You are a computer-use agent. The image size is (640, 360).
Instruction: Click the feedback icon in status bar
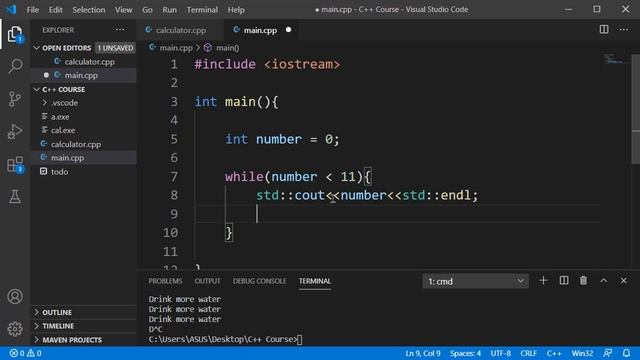(x=608, y=353)
